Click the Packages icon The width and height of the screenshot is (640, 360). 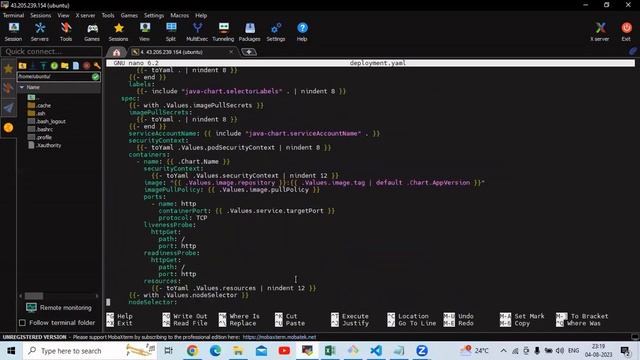pyautogui.click(x=249, y=32)
